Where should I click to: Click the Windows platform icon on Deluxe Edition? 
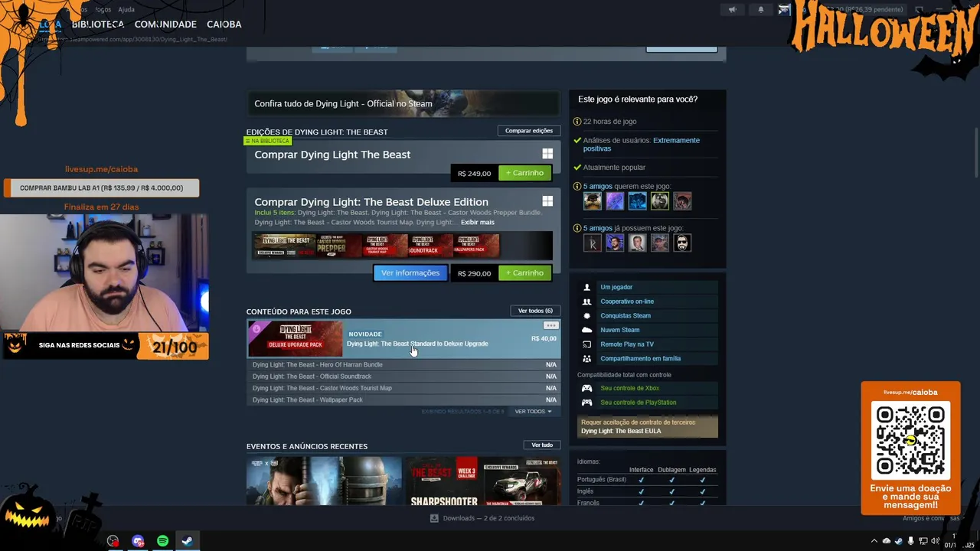tap(547, 201)
